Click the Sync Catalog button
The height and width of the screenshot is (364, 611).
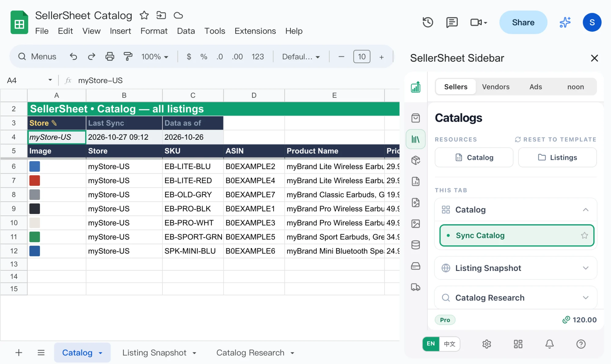pyautogui.click(x=517, y=236)
